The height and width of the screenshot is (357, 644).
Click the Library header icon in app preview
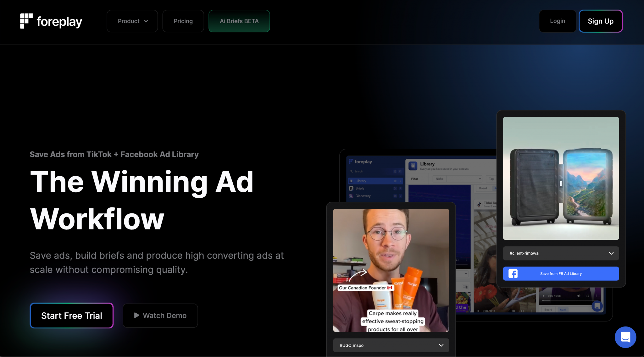coord(413,166)
